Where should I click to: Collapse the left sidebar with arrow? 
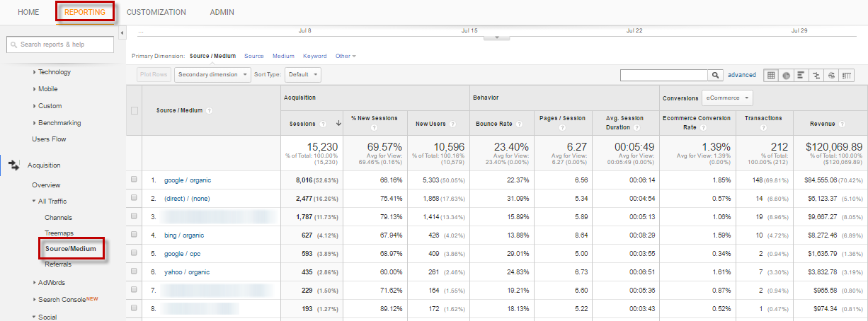coord(122,33)
